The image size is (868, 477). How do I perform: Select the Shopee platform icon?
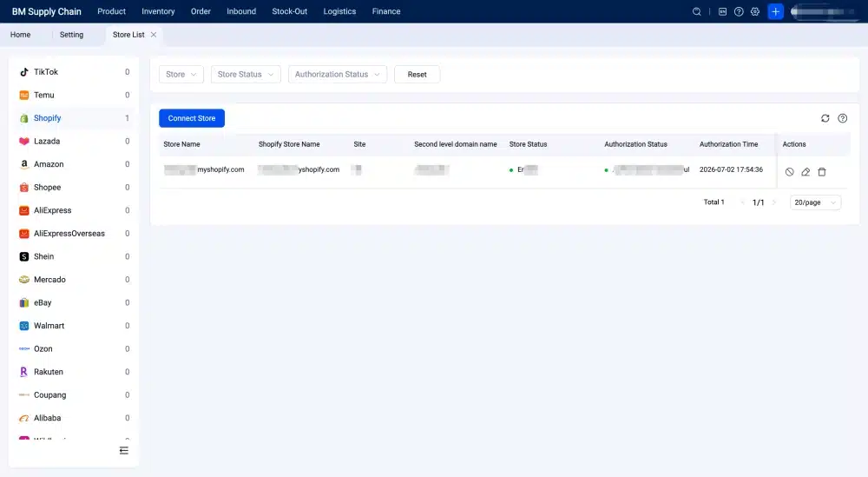point(23,188)
